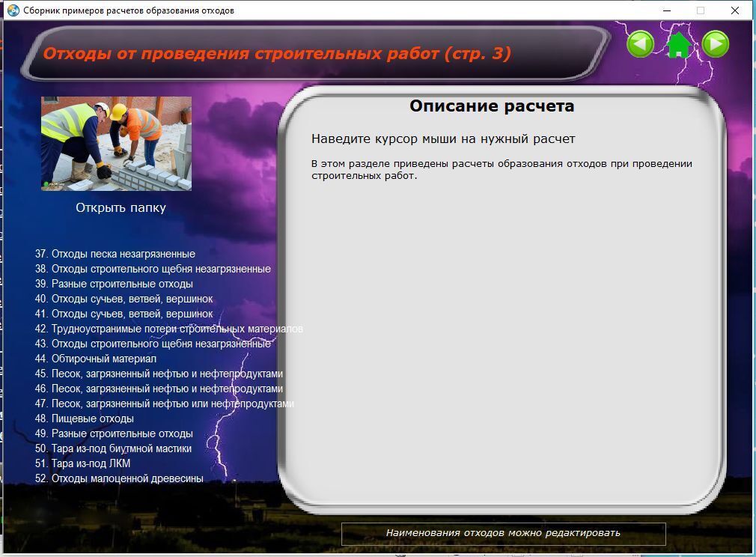Click the 'Открыть папку' link

click(121, 207)
